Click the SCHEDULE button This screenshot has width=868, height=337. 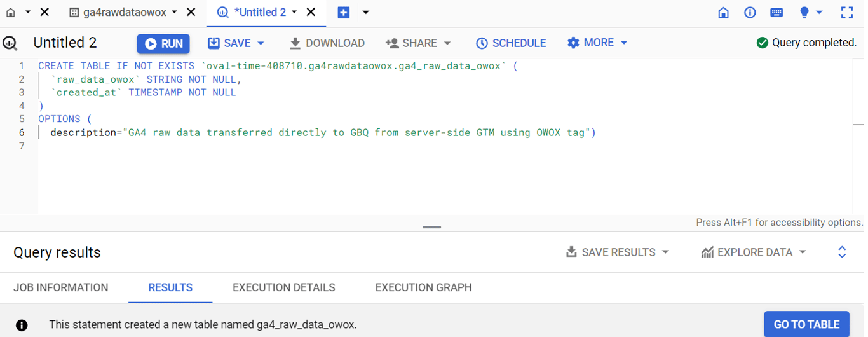[x=511, y=43]
